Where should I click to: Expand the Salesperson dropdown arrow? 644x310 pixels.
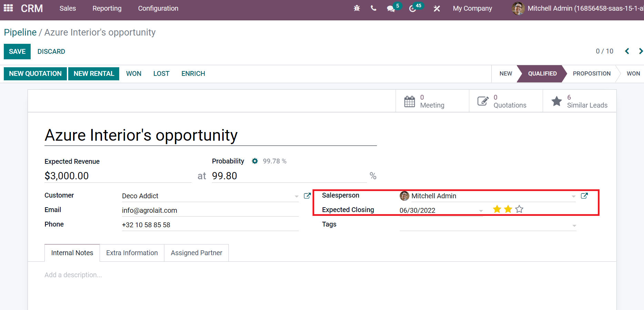coord(573,197)
